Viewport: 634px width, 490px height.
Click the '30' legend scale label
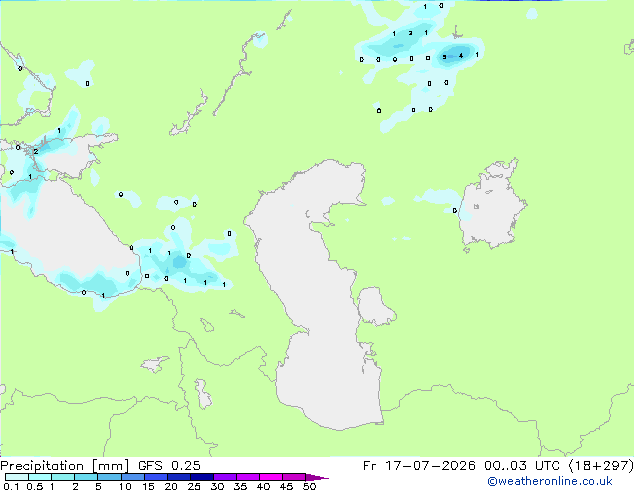pyautogui.click(x=217, y=486)
